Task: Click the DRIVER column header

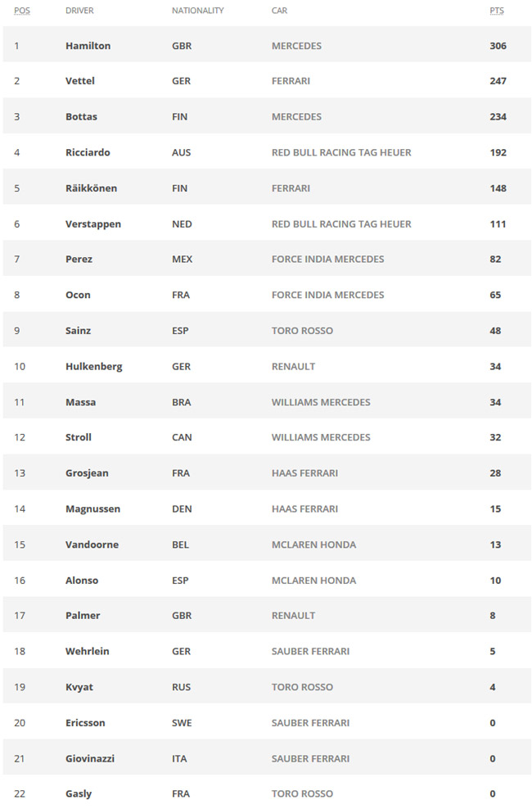Action: point(79,11)
